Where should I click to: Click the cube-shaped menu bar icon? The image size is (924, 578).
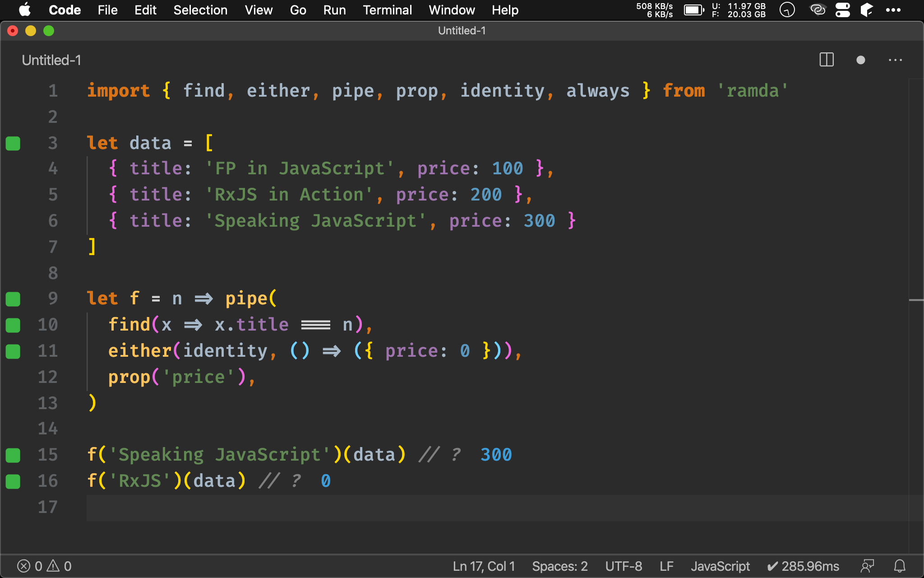(x=867, y=10)
